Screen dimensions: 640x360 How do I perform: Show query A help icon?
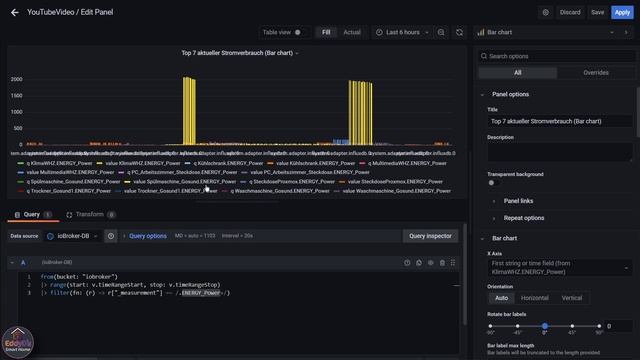[x=407, y=263]
